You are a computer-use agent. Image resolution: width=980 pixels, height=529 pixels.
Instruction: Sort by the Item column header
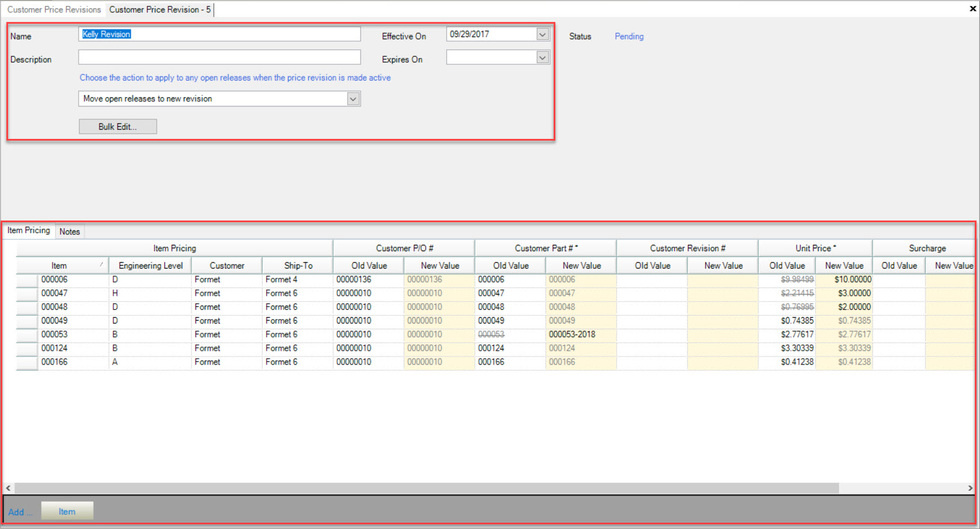[62, 266]
